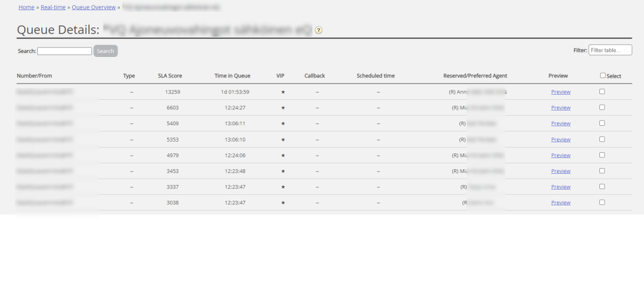Viewport: 644px width, 282px height.
Task: Click the VIP star in the 3038 row
Action: pos(283,202)
